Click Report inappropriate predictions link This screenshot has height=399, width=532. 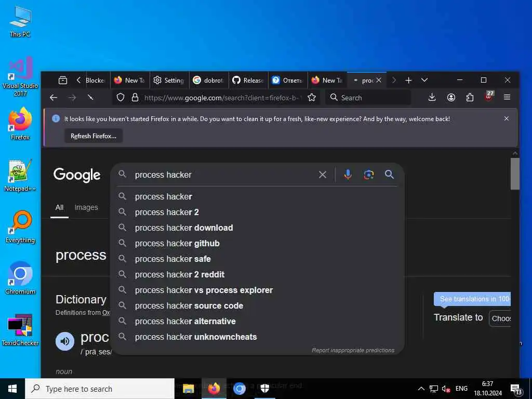coord(353,350)
